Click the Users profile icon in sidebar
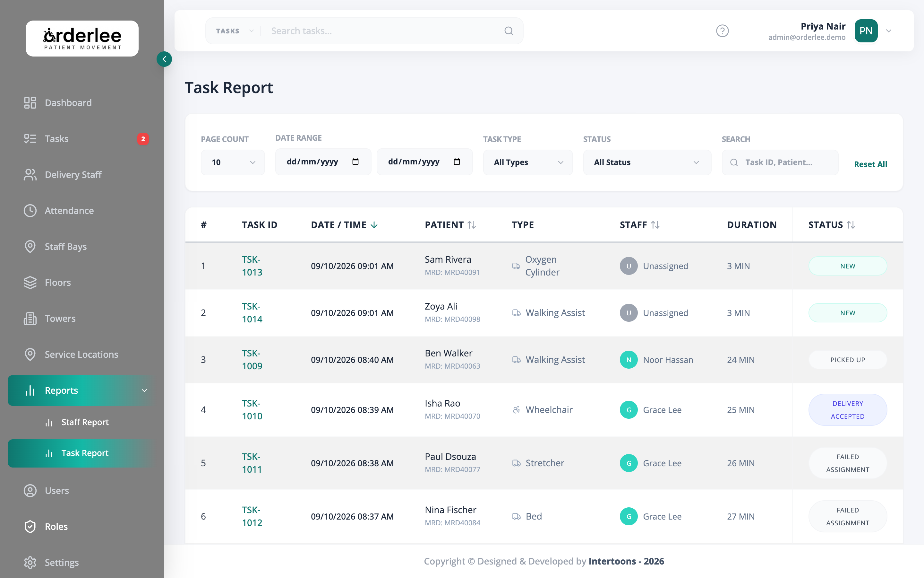The image size is (924, 578). pyautogui.click(x=30, y=490)
